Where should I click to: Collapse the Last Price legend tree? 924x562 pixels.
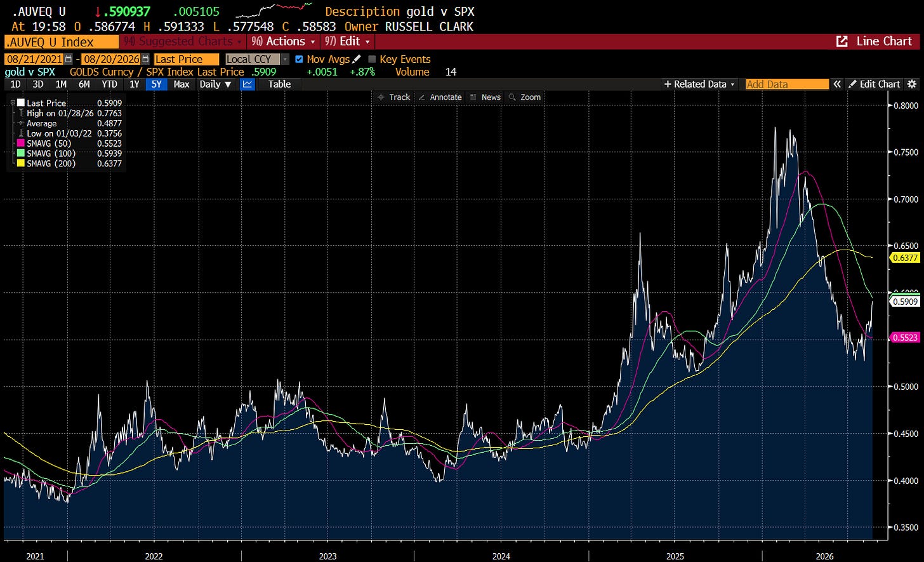click(13, 102)
